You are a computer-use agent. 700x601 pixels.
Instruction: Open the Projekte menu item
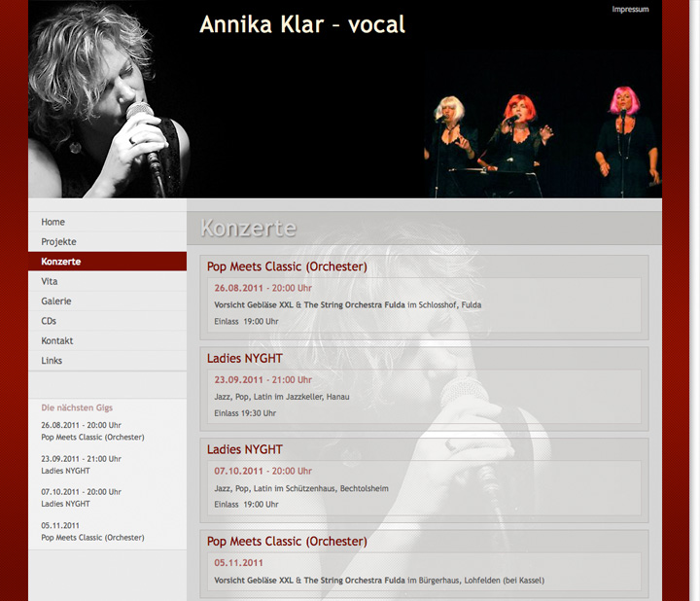click(107, 241)
